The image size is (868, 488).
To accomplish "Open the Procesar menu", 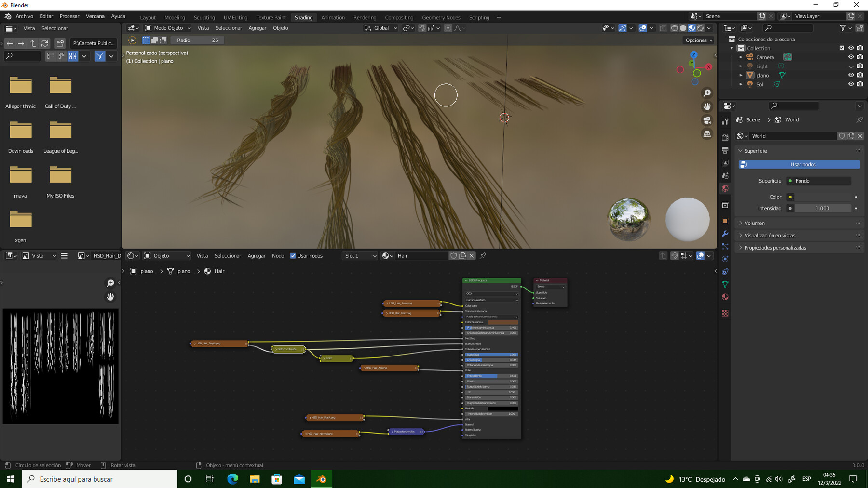I will click(69, 16).
